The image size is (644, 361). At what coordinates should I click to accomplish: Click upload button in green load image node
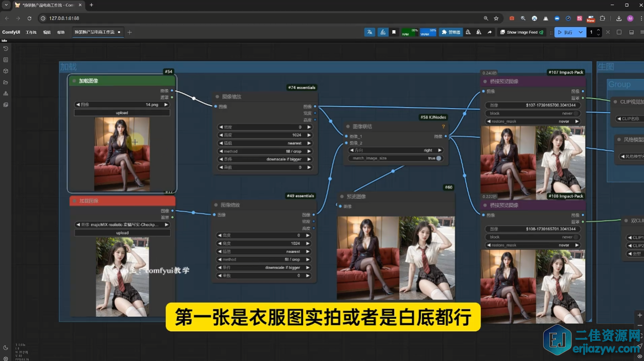[122, 113]
